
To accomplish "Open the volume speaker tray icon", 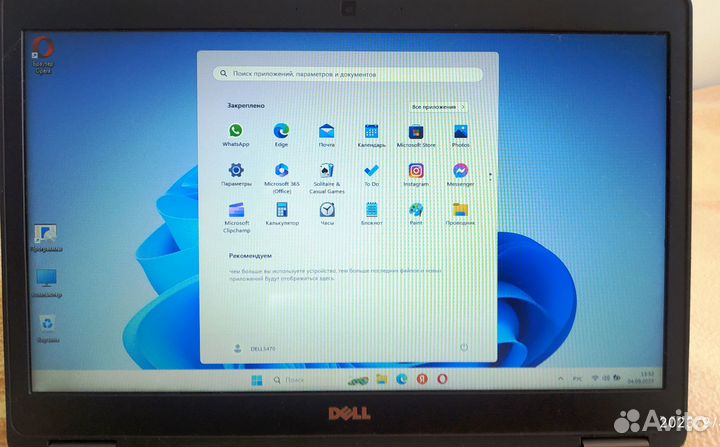I will coord(606,378).
